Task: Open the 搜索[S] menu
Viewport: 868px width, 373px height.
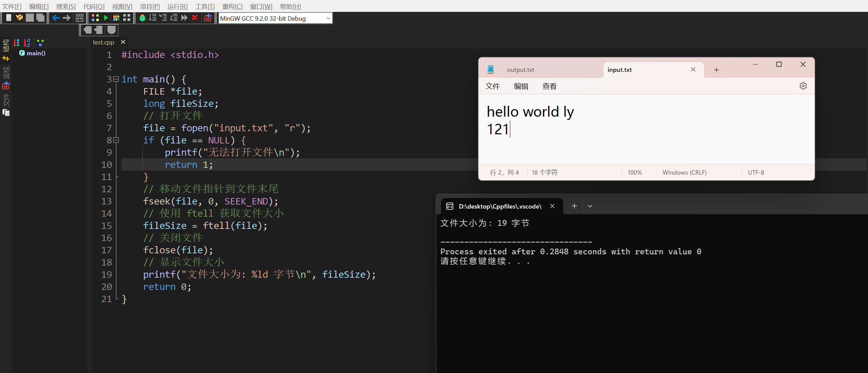Action: pyautogui.click(x=66, y=6)
